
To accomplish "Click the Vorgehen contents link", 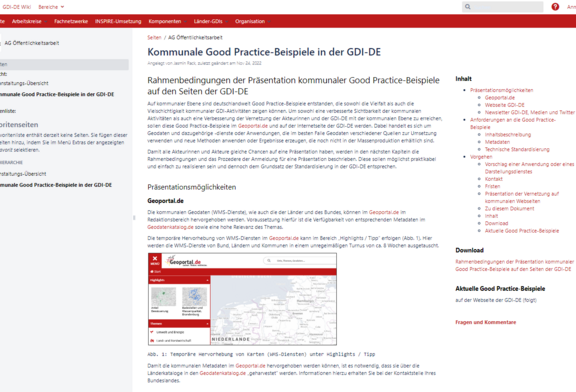I will click(x=481, y=157).
